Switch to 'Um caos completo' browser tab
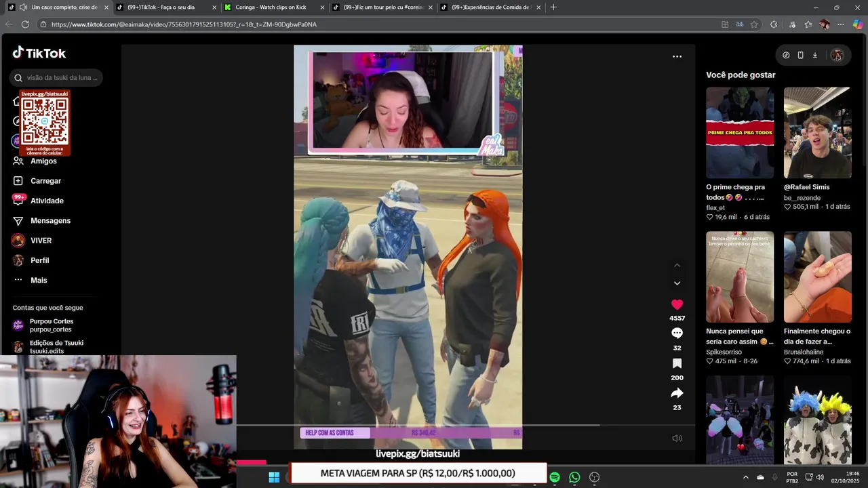 (x=58, y=7)
